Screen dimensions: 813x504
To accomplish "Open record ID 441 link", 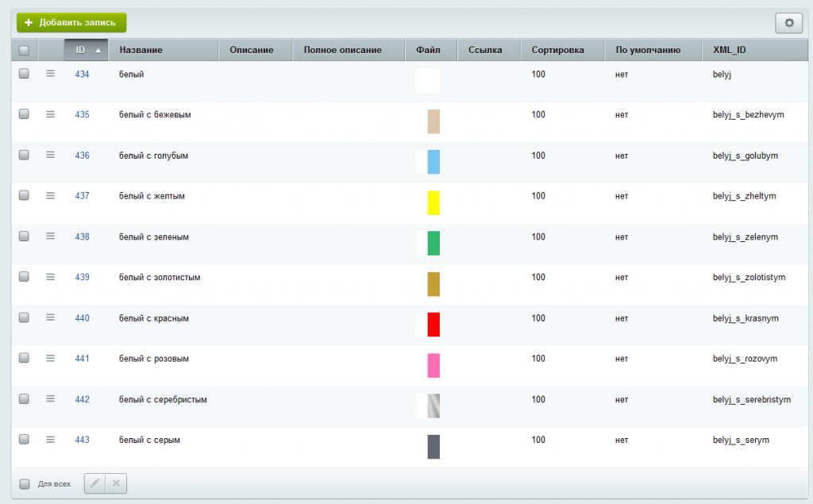I will [x=82, y=359].
